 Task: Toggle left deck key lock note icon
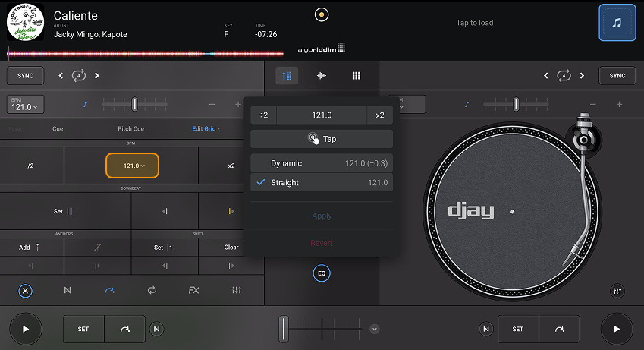(85, 105)
